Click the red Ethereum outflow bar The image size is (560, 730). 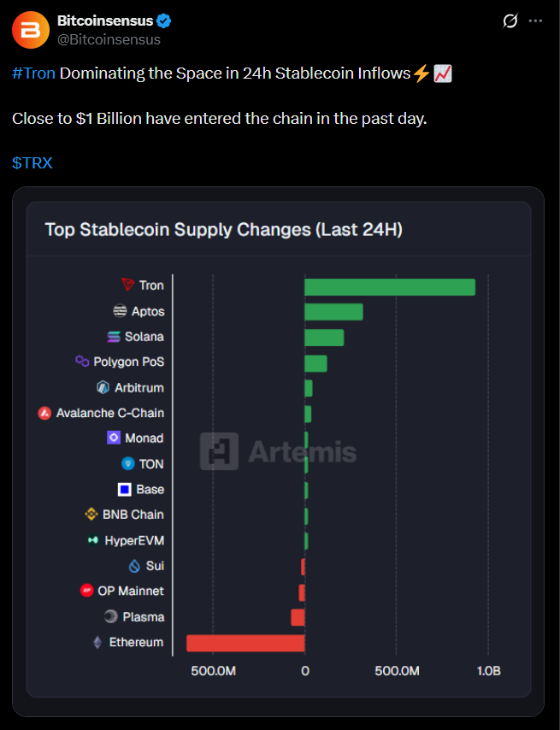pyautogui.click(x=245, y=643)
